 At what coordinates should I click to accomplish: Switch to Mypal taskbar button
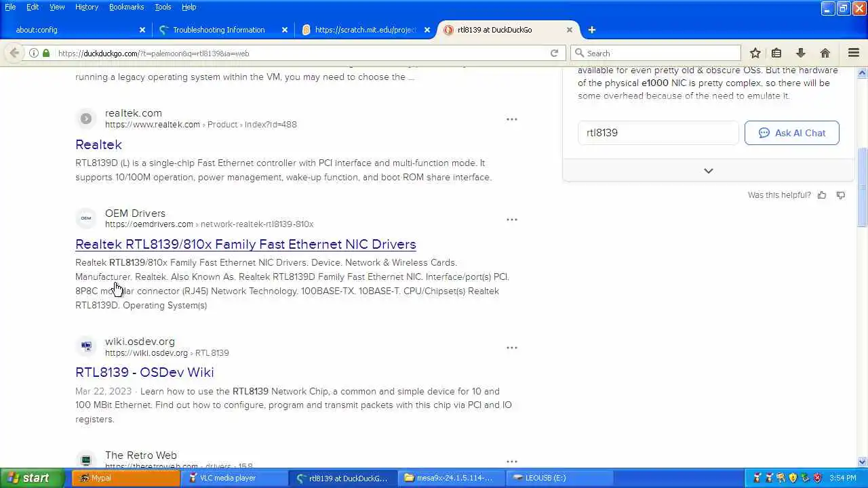click(125, 478)
